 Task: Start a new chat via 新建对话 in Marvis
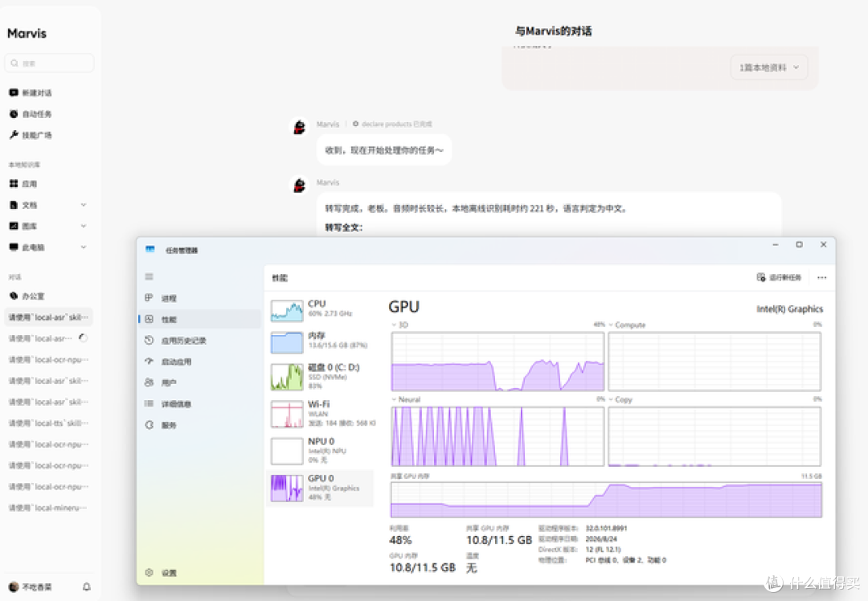(31, 92)
